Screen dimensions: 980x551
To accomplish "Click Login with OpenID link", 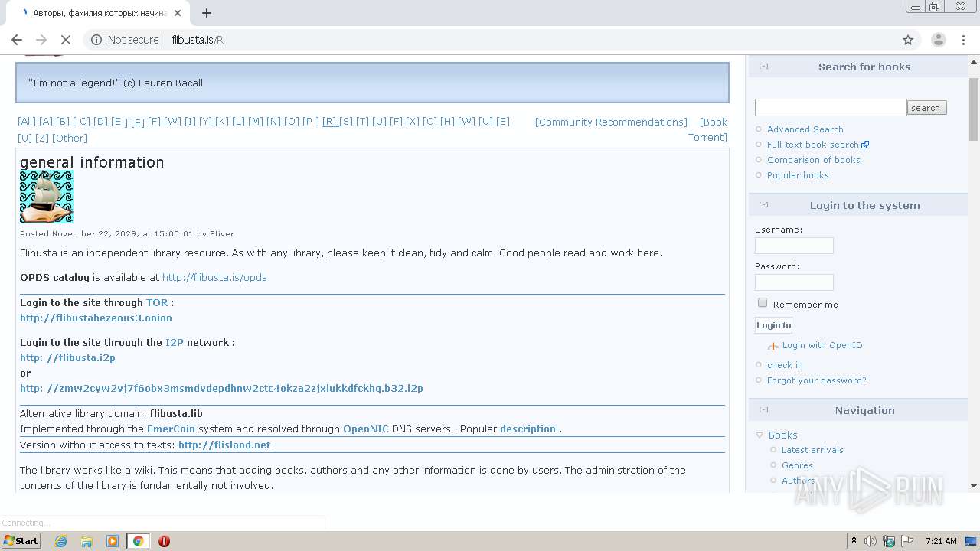I will coord(822,345).
